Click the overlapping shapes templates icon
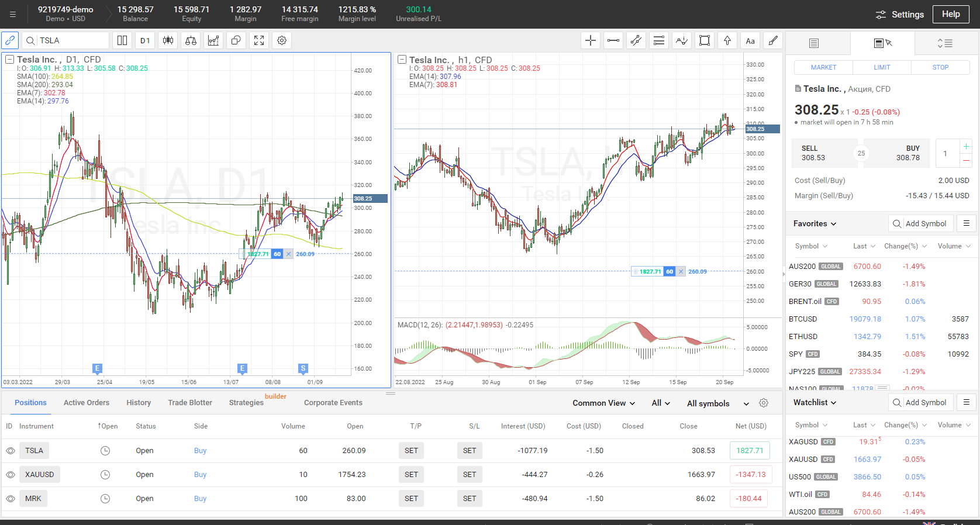This screenshot has height=525, width=980. [236, 40]
